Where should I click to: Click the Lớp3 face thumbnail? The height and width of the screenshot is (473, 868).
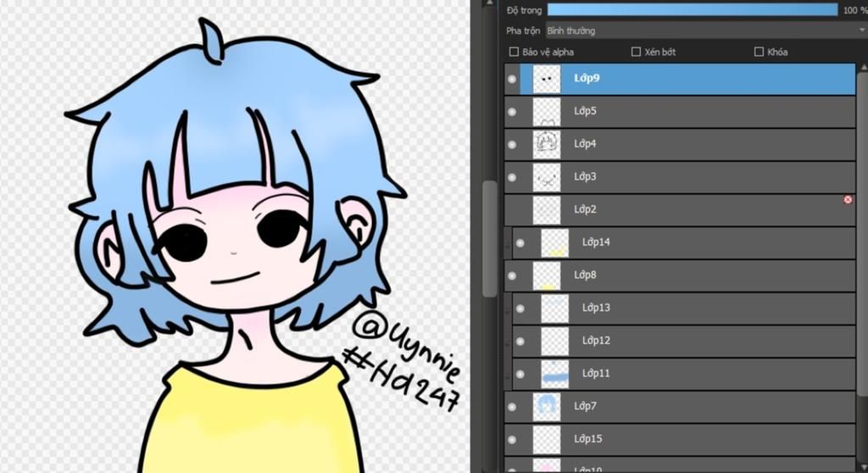coord(547,177)
